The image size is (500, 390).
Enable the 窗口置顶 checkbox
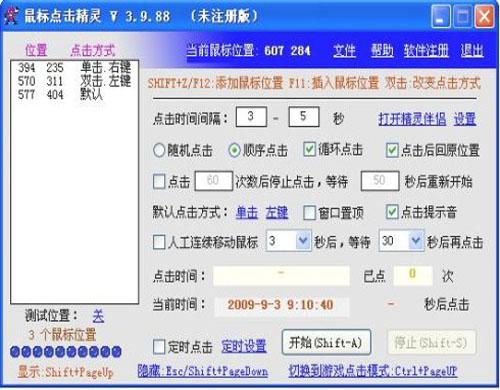click(309, 213)
